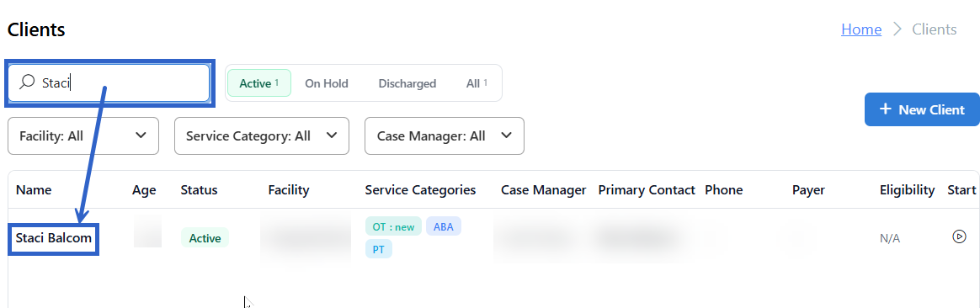Click the search magnifier icon
The width and height of the screenshot is (980, 308).
point(27,82)
